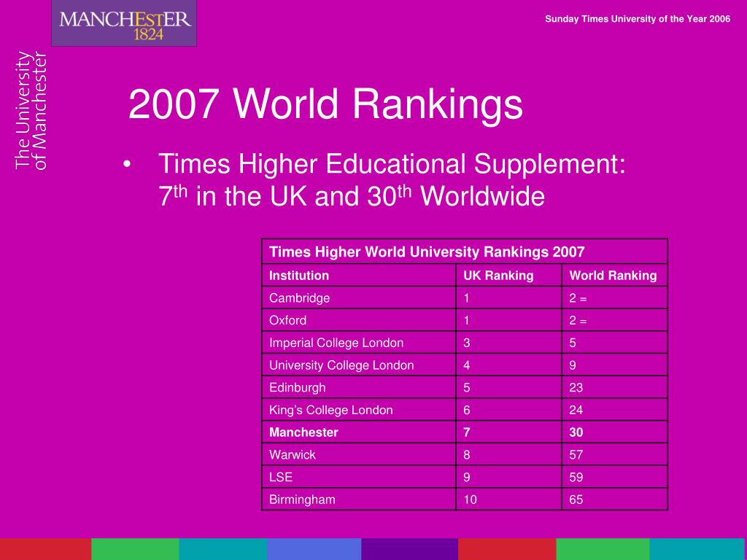The width and height of the screenshot is (747, 560).
Task: Click the 'World Ranking' column header
Action: pyautogui.click(x=614, y=275)
